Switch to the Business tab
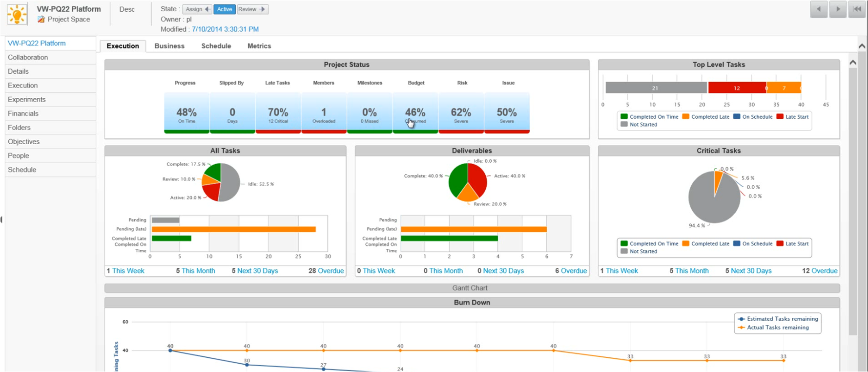868x372 pixels. click(169, 46)
